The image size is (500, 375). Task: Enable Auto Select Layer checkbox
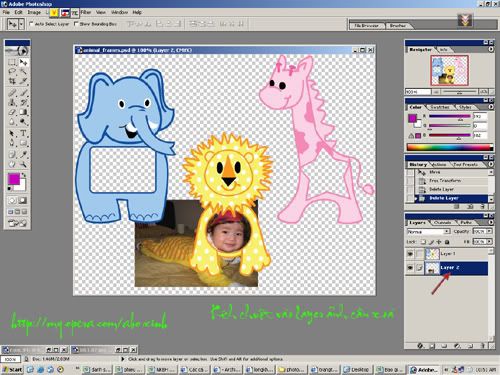click(x=32, y=24)
